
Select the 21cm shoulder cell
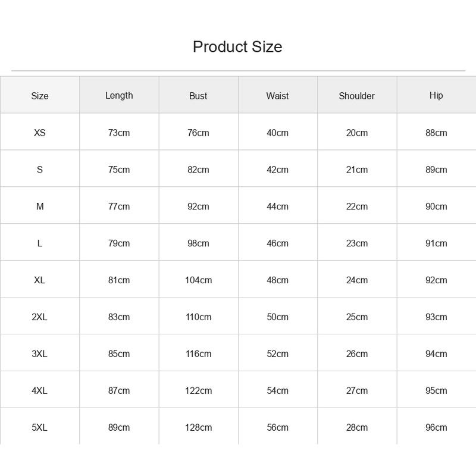click(x=356, y=170)
